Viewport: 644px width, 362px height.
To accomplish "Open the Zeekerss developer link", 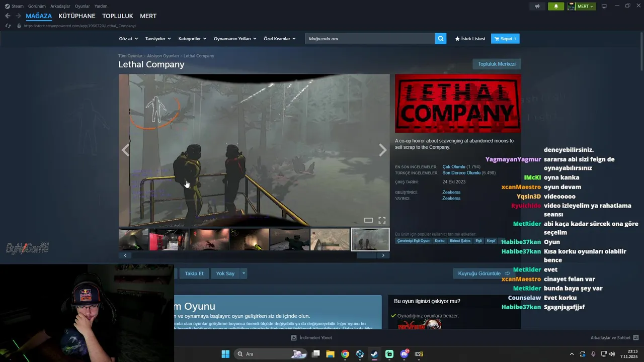I will [451, 192].
